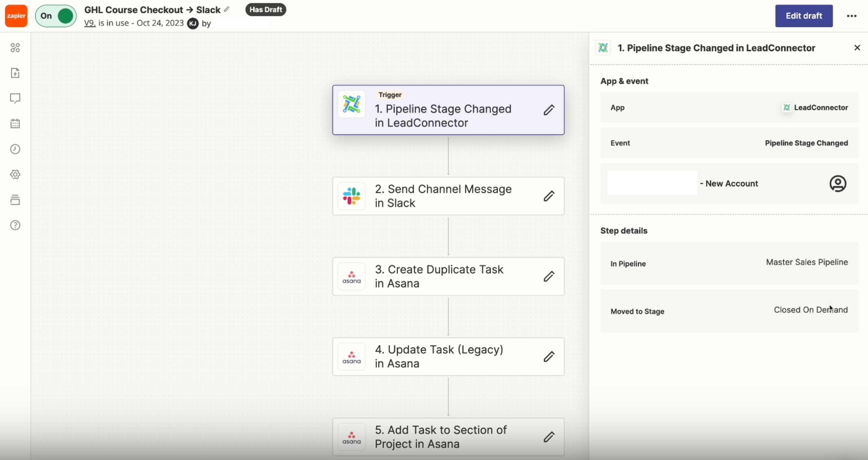Image resolution: width=868 pixels, height=460 pixels.
Task: Toggle the Zap On/Off switch
Action: tap(56, 16)
